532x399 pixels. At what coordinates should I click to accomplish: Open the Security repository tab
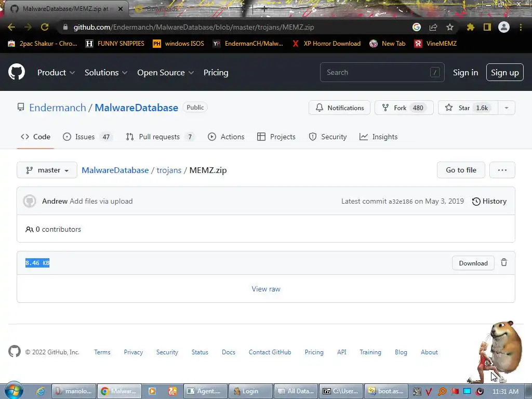click(328, 137)
